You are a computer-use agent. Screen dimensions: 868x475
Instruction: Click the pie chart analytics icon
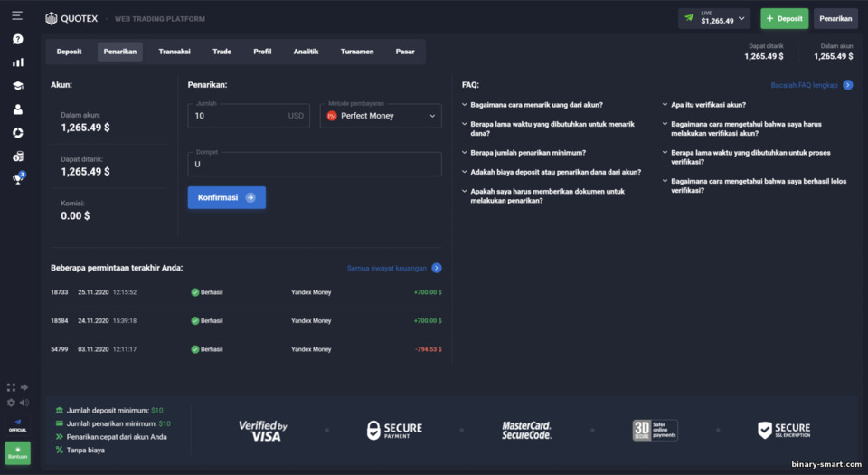click(18, 133)
